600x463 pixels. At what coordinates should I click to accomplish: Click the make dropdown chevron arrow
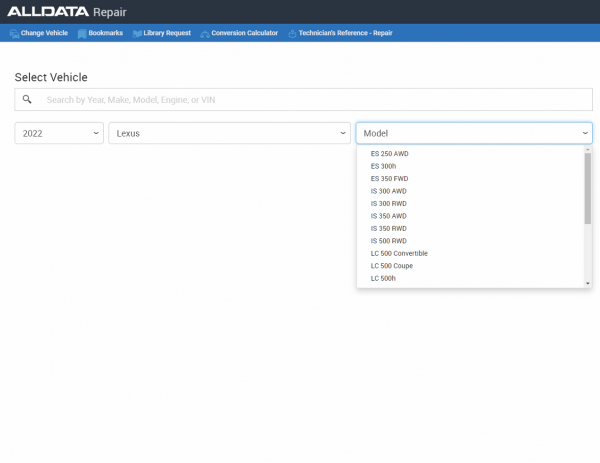[343, 133]
